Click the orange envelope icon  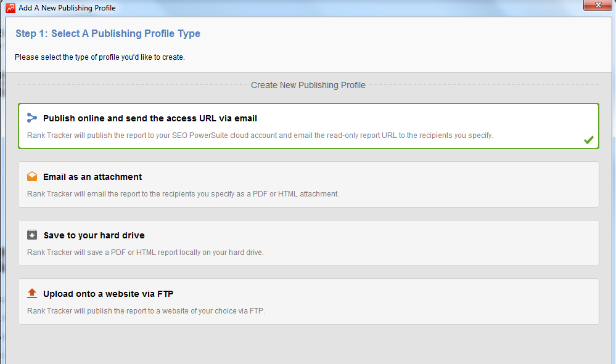pos(32,177)
